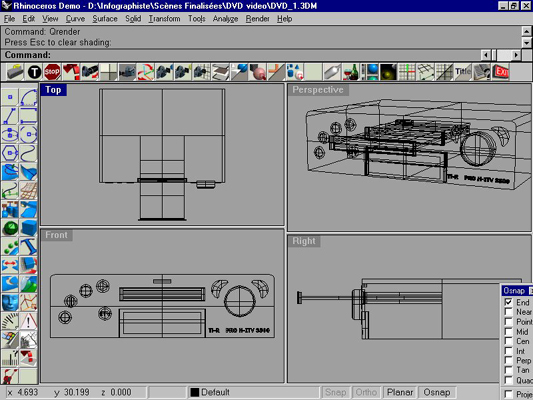Click the yellow spotlight icon on toolbar
533x400 pixels.
pos(388,72)
